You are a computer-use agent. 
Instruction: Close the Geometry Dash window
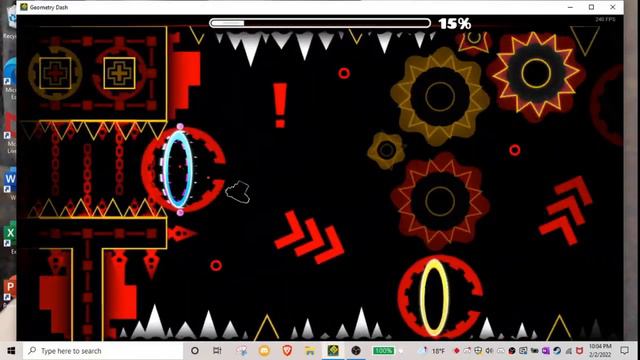coord(612,7)
